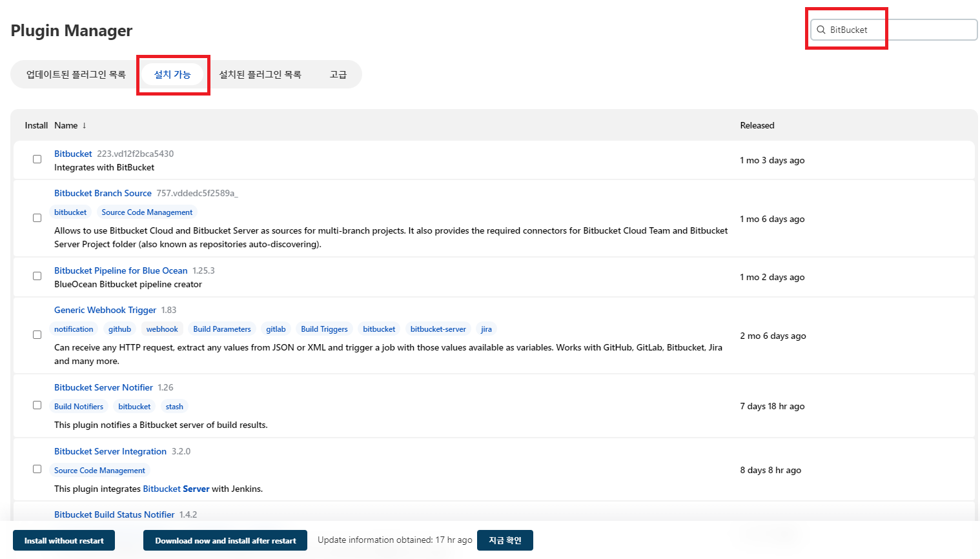The height and width of the screenshot is (559, 980).
Task: Click the '8 days 8 hr ago' release date
Action: coord(770,470)
